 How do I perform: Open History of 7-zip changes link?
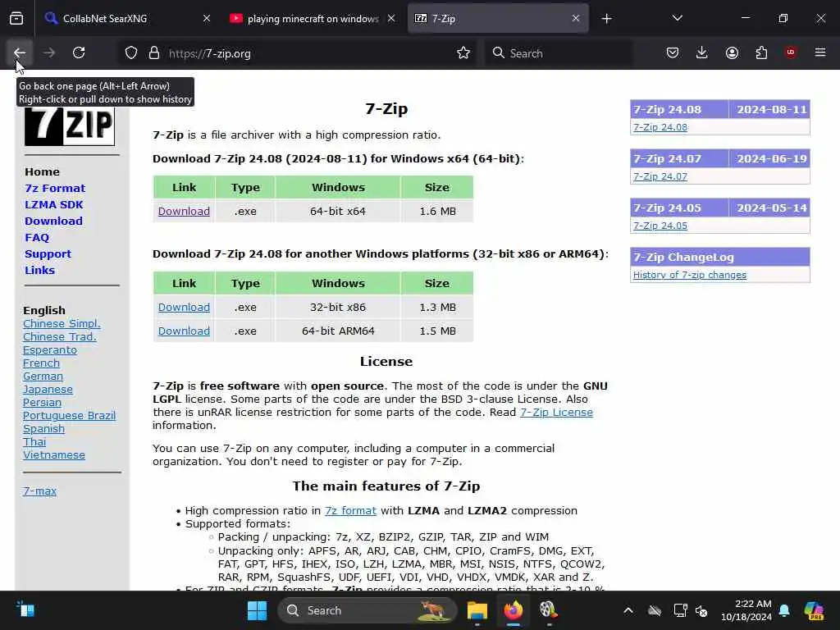[x=689, y=275]
